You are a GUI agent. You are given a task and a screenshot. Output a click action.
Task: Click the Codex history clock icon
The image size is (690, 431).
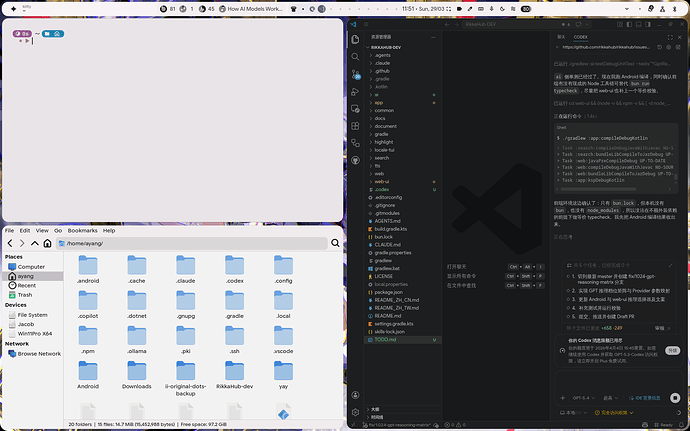click(x=659, y=47)
